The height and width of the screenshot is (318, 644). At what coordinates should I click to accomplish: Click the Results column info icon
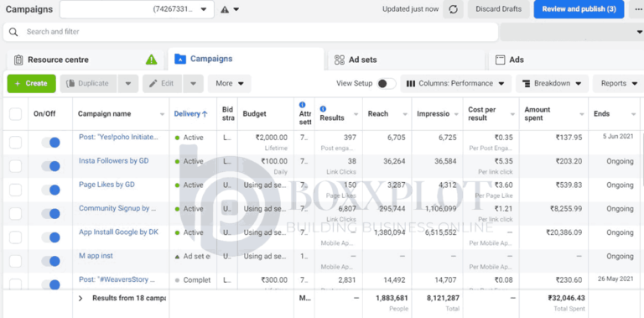coord(323,109)
